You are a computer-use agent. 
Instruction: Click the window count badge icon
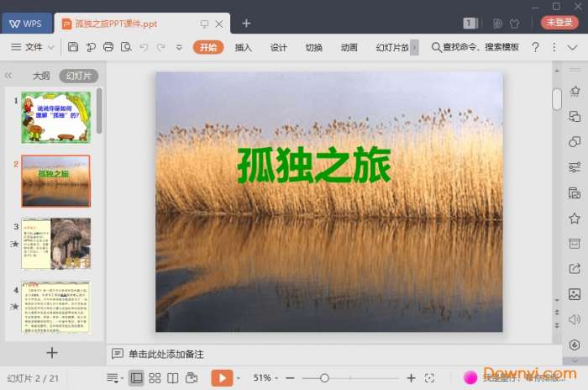tap(470, 24)
